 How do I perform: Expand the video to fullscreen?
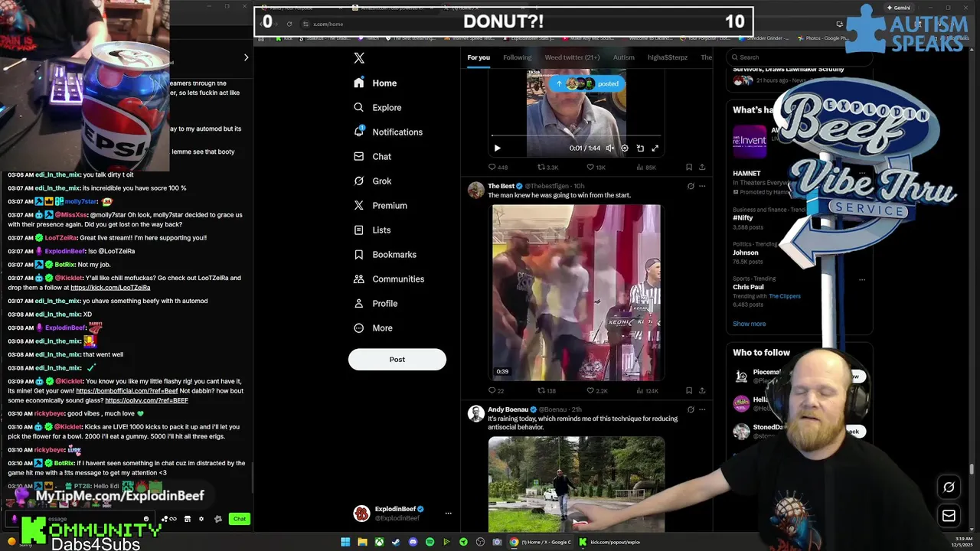[655, 148]
